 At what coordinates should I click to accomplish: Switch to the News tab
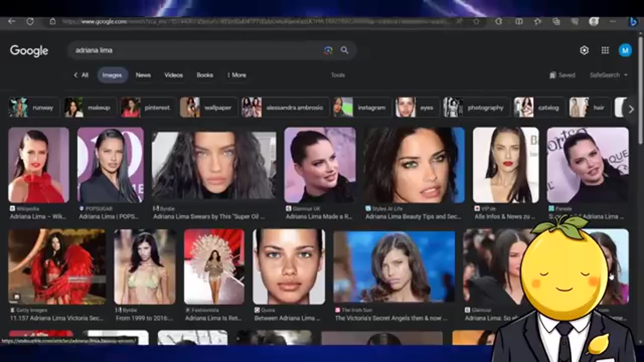click(x=143, y=75)
